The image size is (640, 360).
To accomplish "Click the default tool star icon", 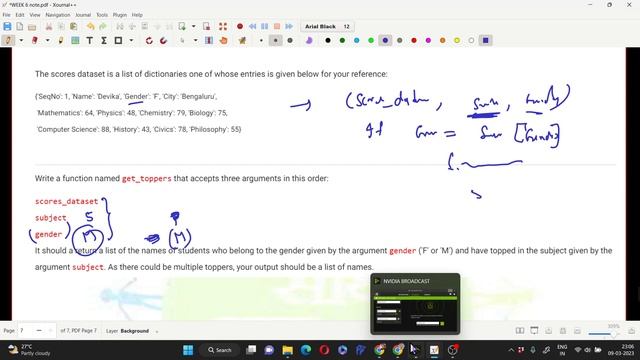I will click(x=242, y=40).
